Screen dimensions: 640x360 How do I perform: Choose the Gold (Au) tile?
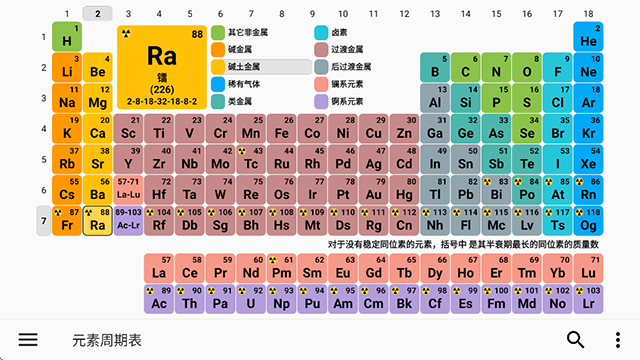(373, 190)
